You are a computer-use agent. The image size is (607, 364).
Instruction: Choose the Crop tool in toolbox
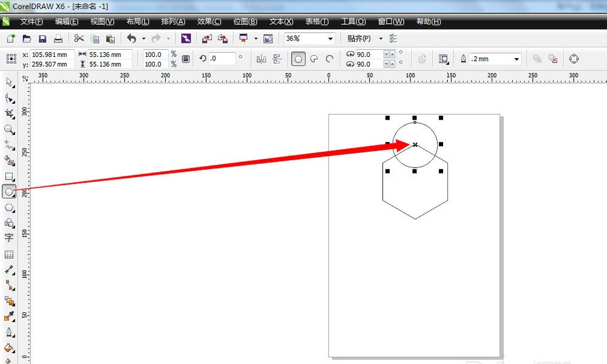[9, 113]
